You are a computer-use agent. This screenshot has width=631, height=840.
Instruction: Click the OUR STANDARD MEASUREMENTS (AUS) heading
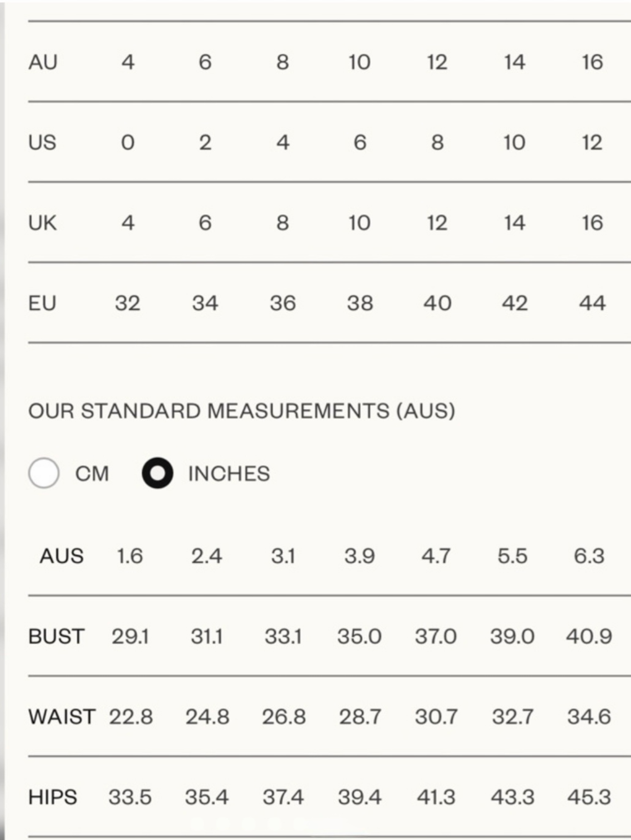(242, 411)
